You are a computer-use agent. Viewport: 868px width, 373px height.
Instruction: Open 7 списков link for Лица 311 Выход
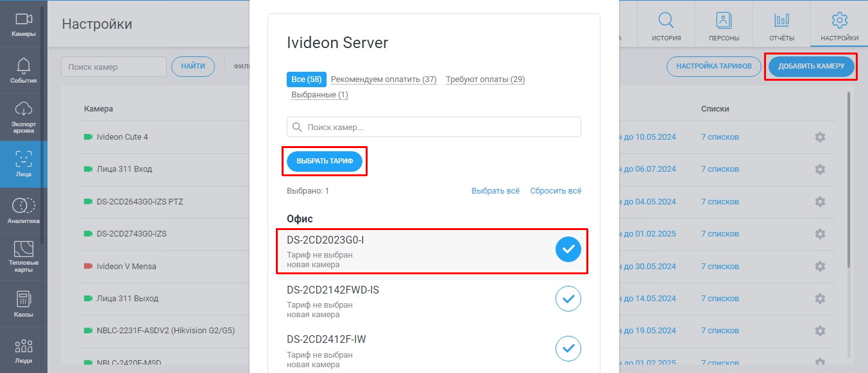720,299
